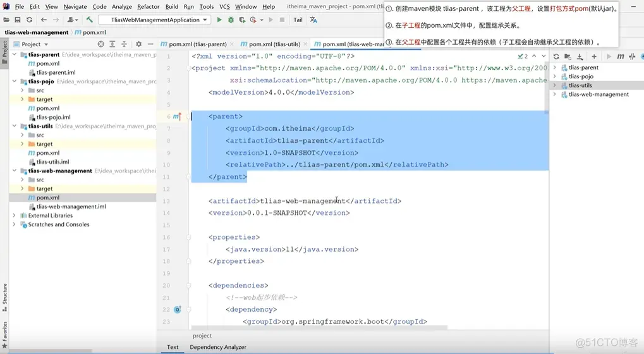Switch to Dependency Analyzer tab

tap(218, 347)
